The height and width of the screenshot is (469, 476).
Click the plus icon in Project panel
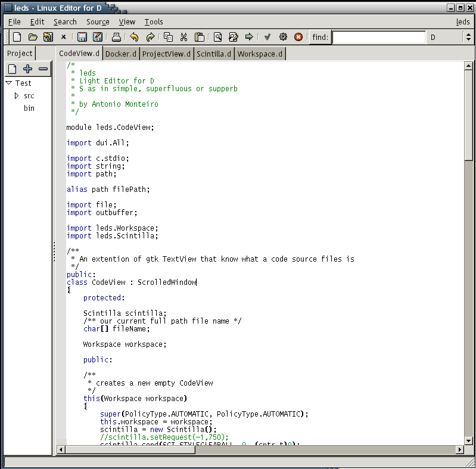[27, 69]
